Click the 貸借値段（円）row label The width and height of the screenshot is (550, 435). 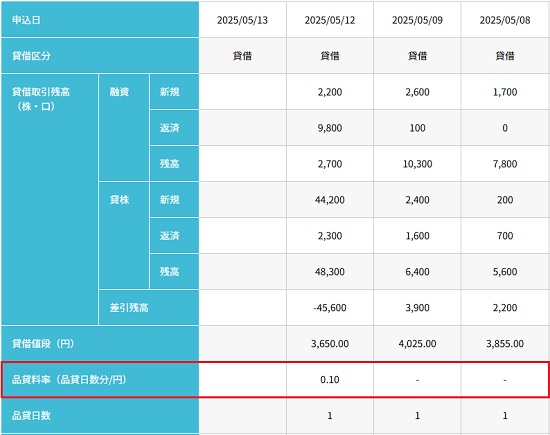[x=100, y=343]
